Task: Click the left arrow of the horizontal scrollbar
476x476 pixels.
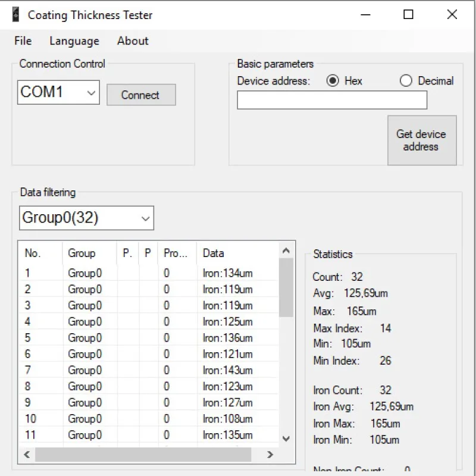Action: (x=26, y=455)
